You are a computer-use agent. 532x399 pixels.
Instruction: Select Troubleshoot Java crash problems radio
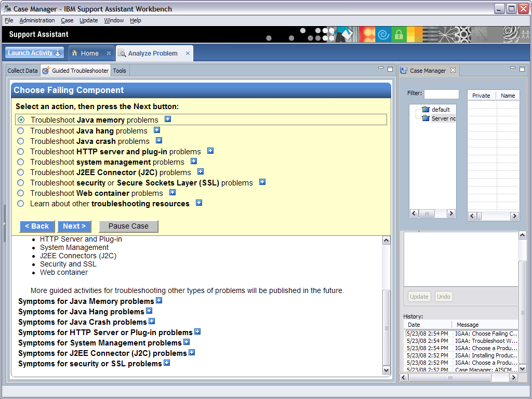[21, 141]
